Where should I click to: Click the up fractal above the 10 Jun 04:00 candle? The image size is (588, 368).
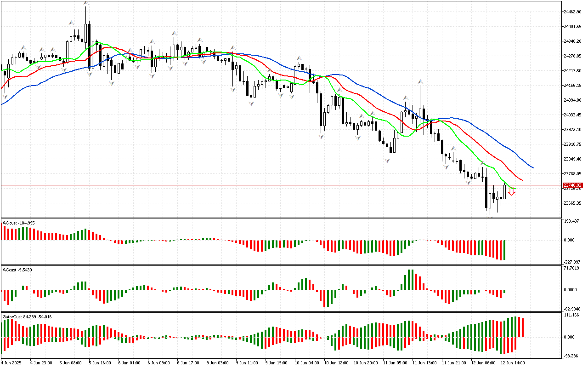click(x=299, y=58)
